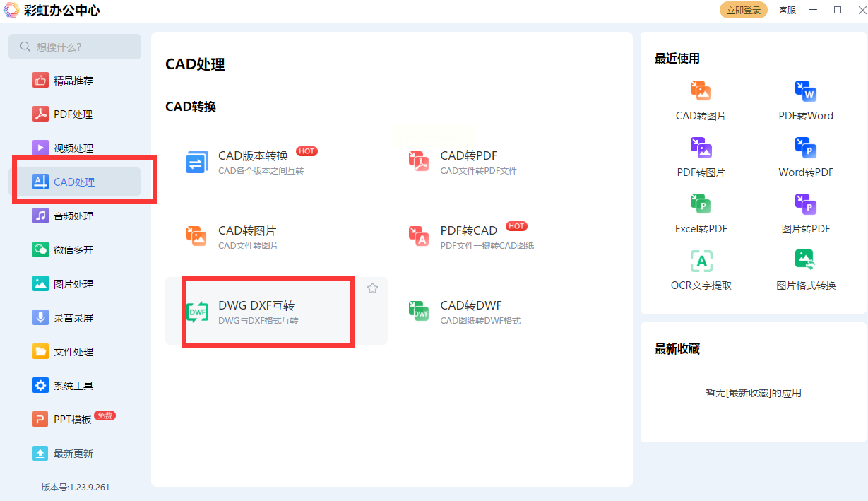This screenshot has width=868, height=501.
Task: Focus the 想搜什么? search field
Action: (x=75, y=47)
